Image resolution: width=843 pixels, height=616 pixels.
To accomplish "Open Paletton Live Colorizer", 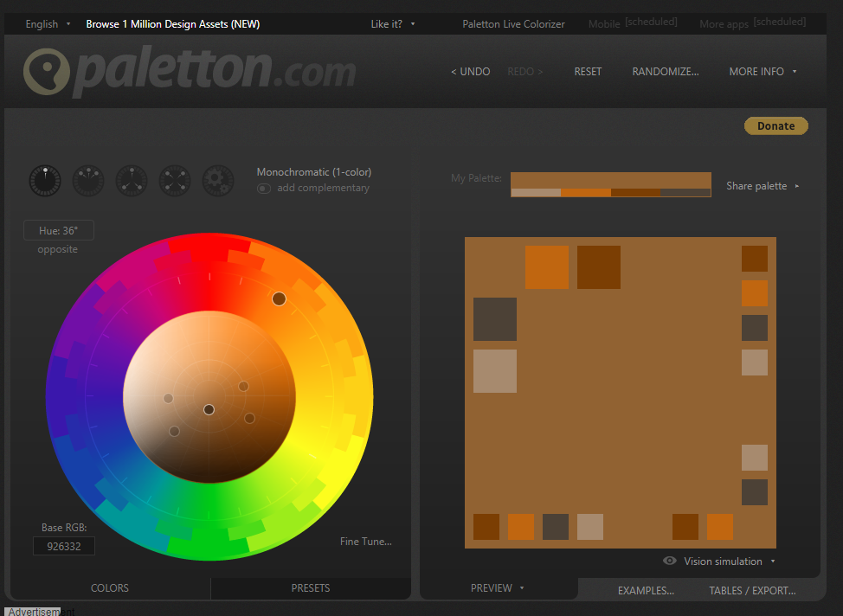I will click(x=513, y=24).
